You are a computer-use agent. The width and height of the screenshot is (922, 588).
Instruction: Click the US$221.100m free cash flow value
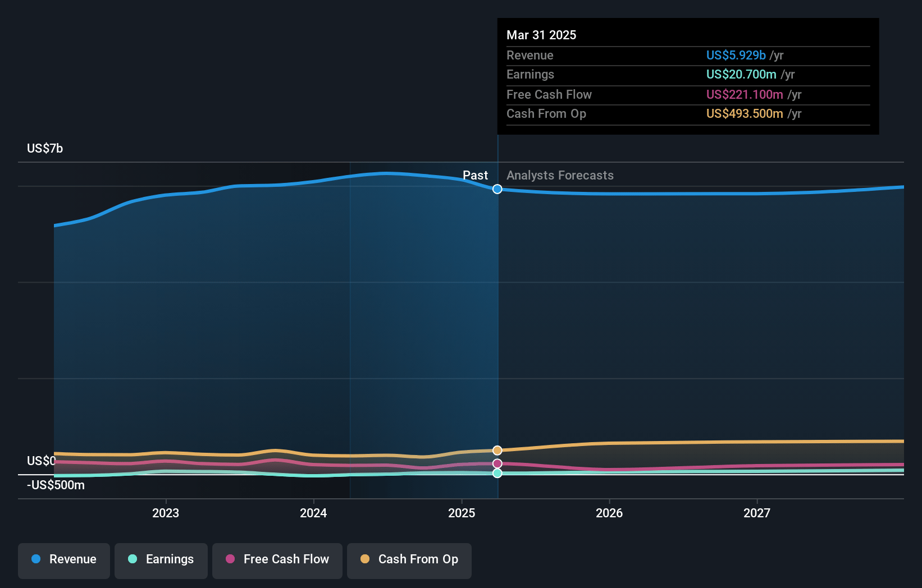point(745,94)
